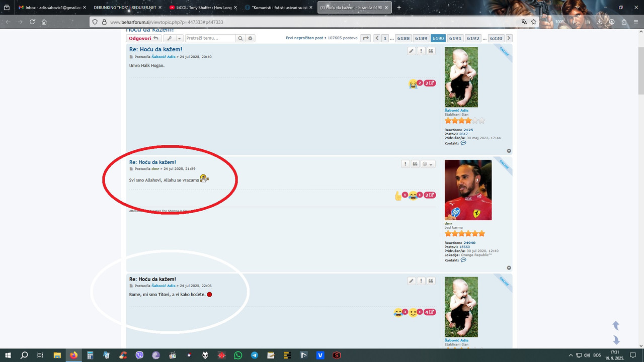This screenshot has height=362, width=644.
Task: Go to page 1
Action: [x=385, y=38]
